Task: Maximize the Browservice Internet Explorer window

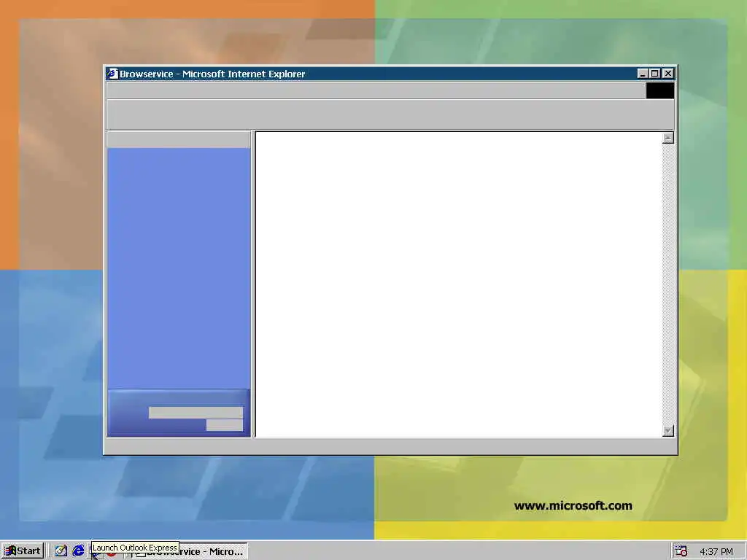Action: (x=654, y=74)
